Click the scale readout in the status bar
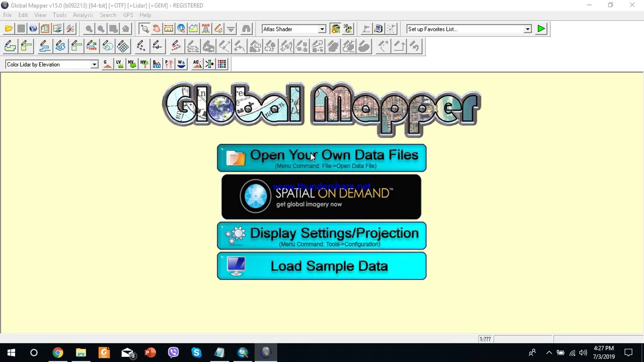This screenshot has height=362, width=644. [x=485, y=339]
